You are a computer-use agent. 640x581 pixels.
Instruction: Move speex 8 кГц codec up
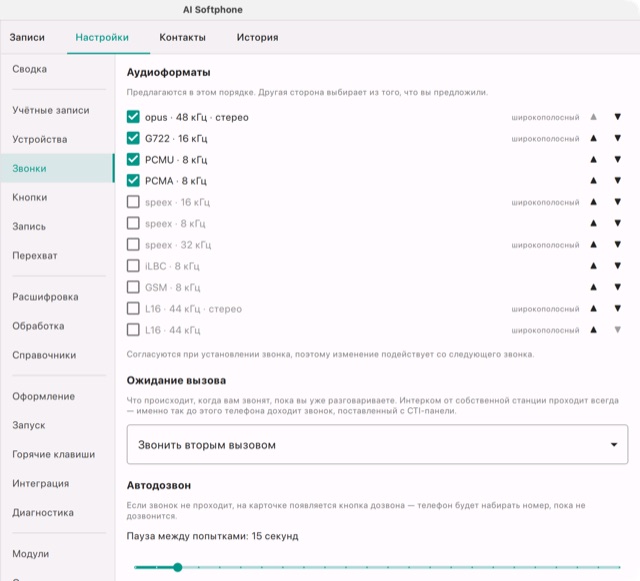pyautogui.click(x=593, y=223)
